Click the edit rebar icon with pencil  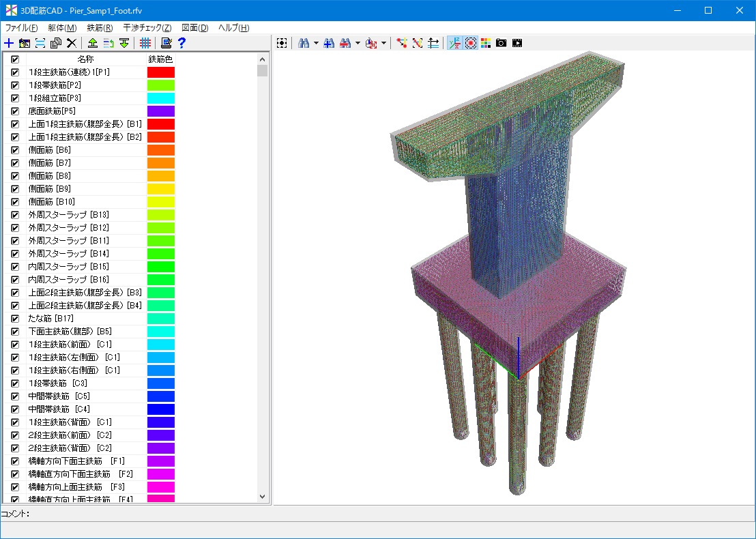tap(25, 44)
